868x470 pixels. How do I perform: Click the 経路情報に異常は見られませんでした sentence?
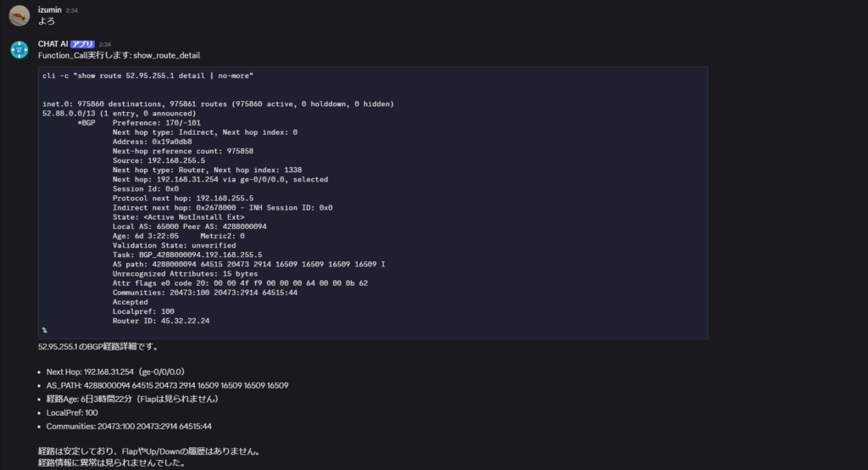click(112, 463)
